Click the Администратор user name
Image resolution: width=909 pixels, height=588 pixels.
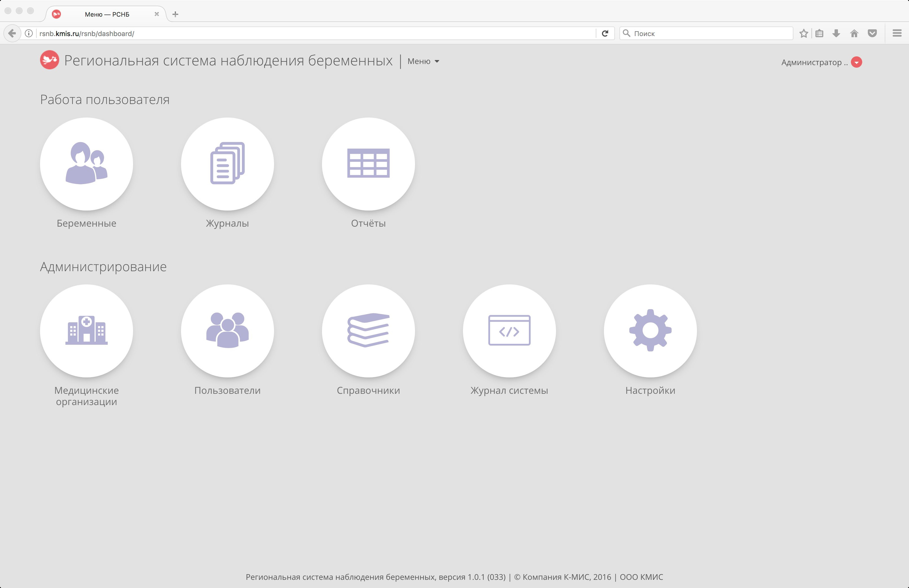(814, 62)
